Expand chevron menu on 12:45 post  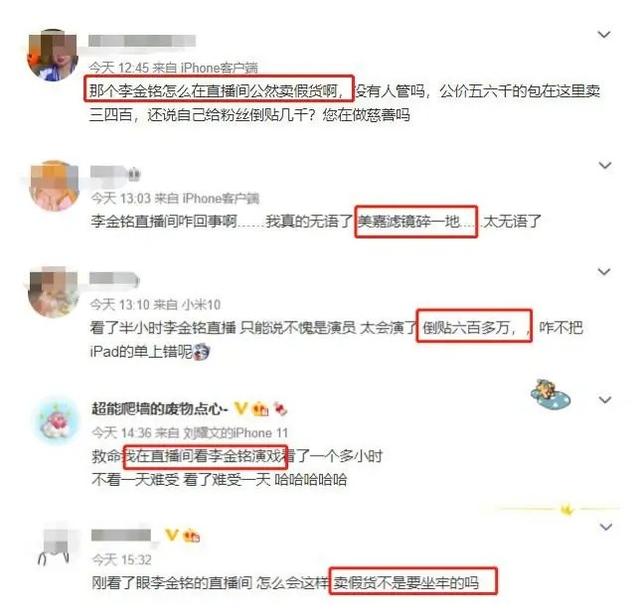coord(604,35)
